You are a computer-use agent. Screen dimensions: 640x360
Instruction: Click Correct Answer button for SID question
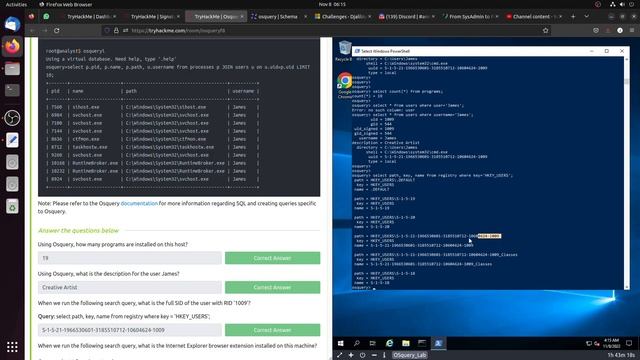tap(272, 330)
